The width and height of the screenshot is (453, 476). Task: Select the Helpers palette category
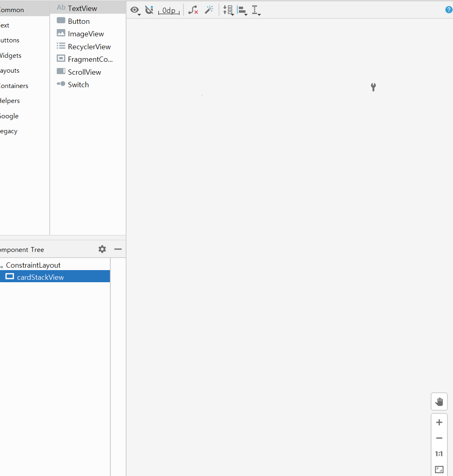coord(25,101)
